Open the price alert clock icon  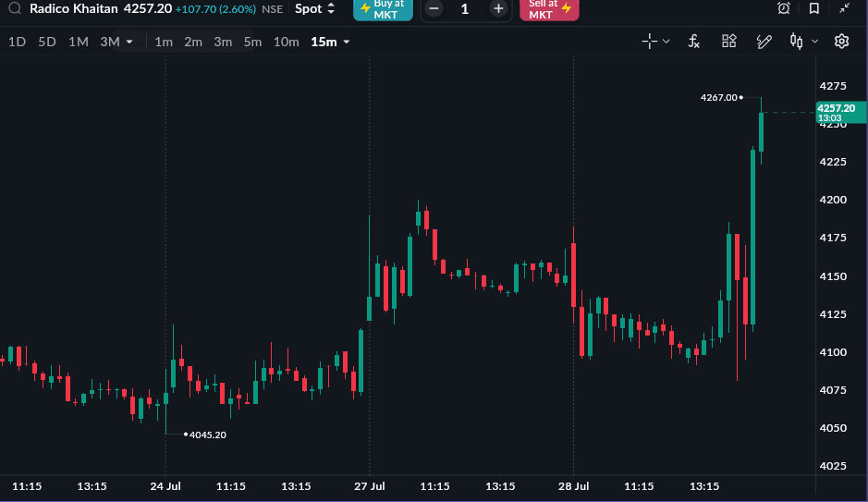[783, 8]
